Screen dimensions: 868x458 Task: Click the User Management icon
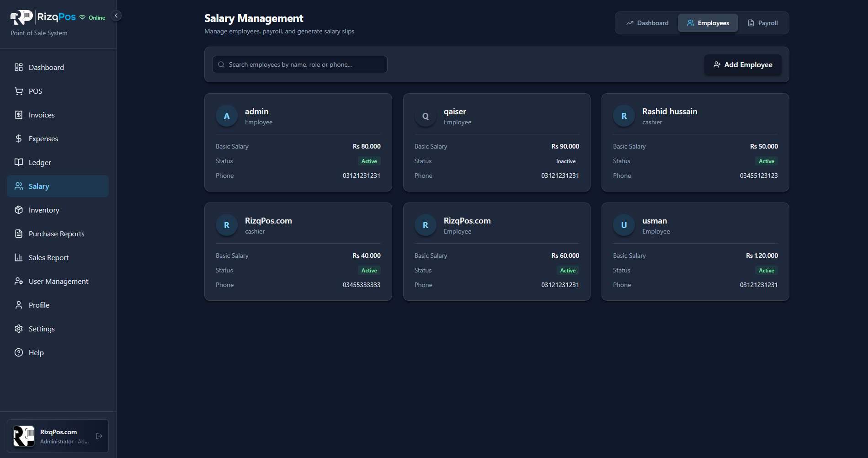19,281
